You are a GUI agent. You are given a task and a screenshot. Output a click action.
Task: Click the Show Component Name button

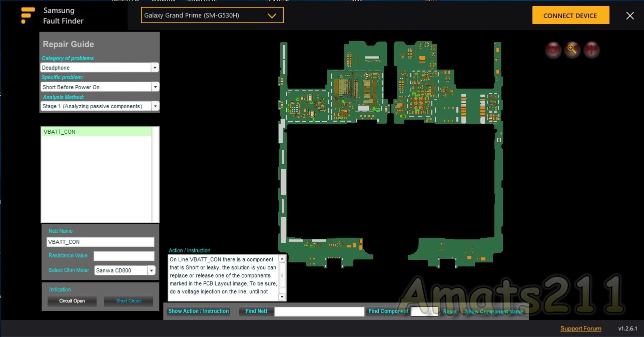[494, 311]
